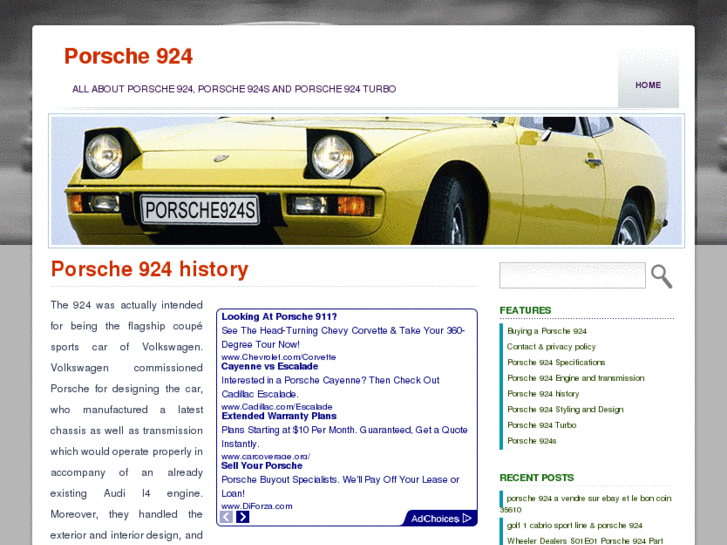This screenshot has width=727, height=545.
Task: Click the 'Interested in a Porsche Cayenne?' ad text
Action: 330,387
